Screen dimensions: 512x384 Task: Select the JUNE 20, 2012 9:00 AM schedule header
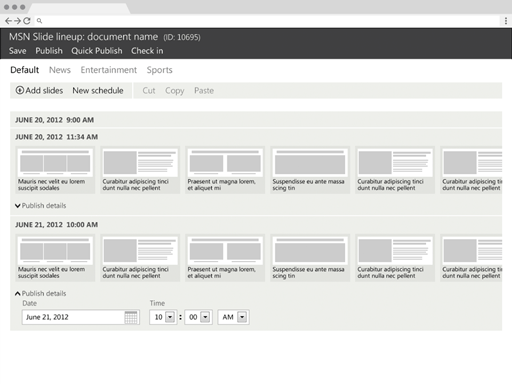coord(256,120)
